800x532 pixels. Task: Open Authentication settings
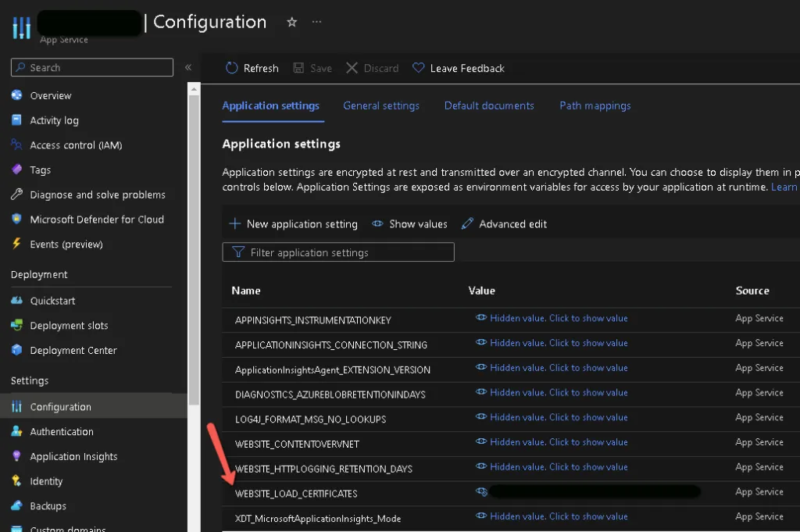point(62,431)
